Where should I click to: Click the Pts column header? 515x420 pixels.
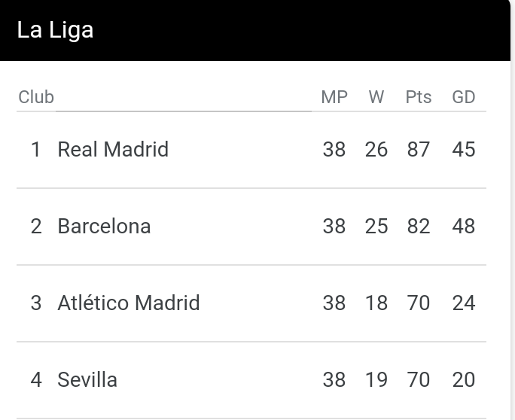click(x=419, y=97)
